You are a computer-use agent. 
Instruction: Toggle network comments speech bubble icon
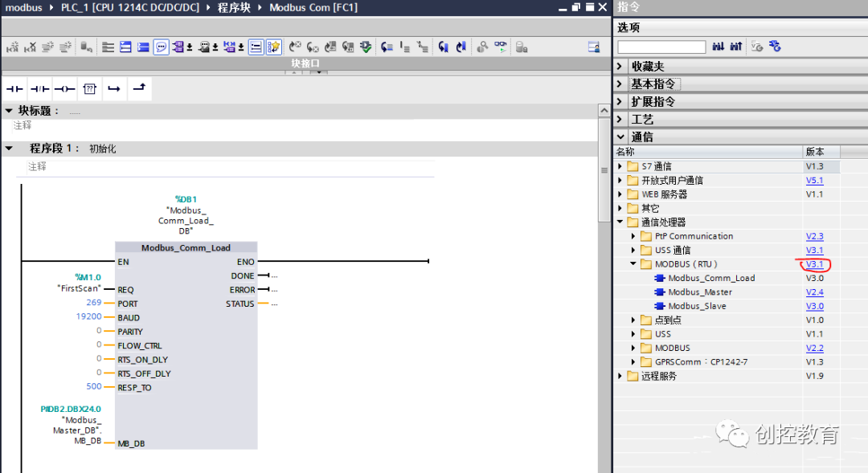[161, 47]
